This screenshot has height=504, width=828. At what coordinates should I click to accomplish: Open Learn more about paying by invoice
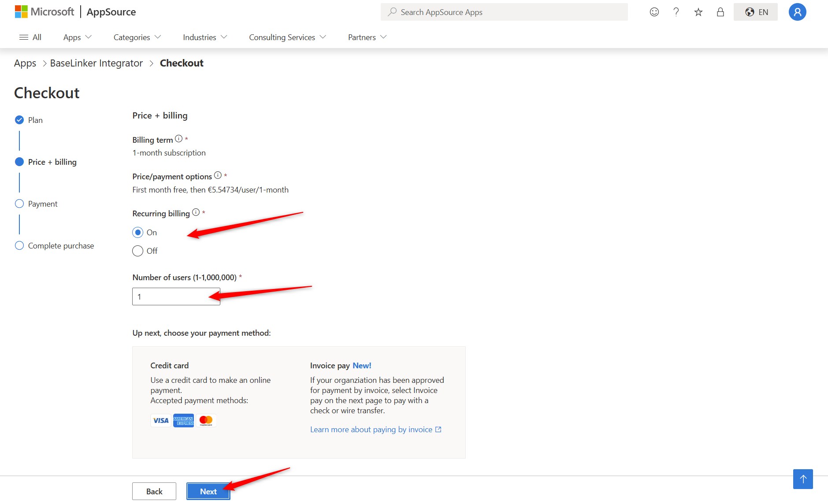click(376, 430)
